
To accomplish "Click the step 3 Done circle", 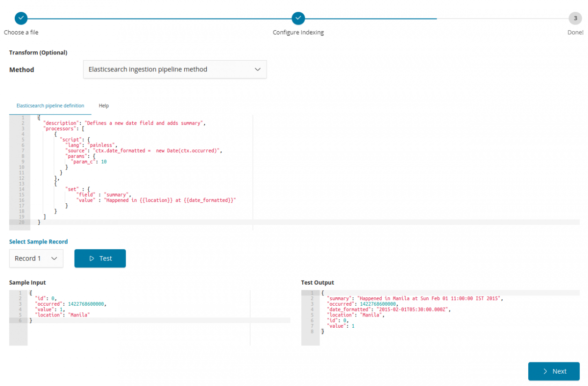I will (x=575, y=19).
